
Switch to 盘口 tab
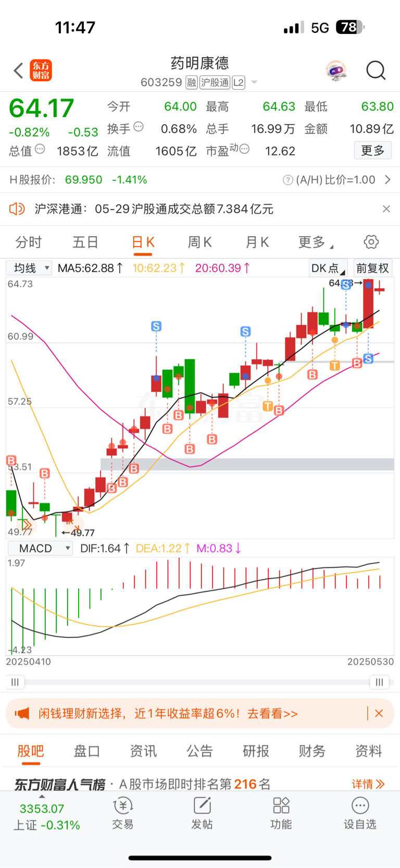pos(87,751)
